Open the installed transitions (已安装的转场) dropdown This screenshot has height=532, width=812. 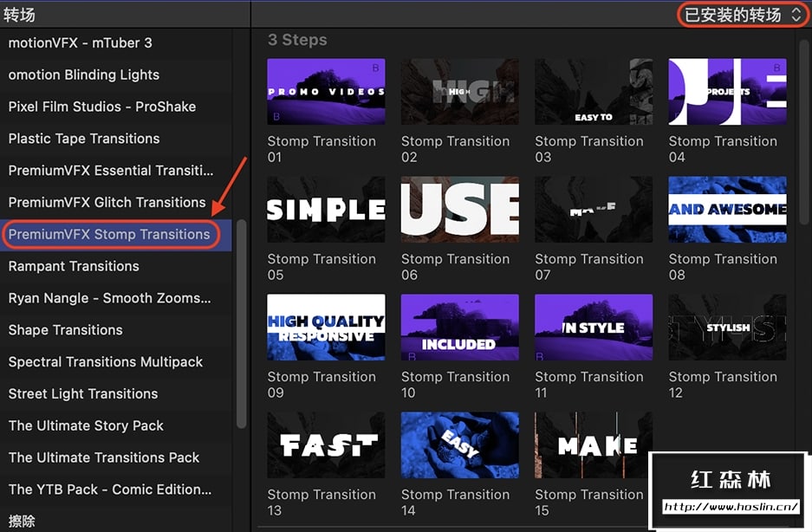(743, 15)
